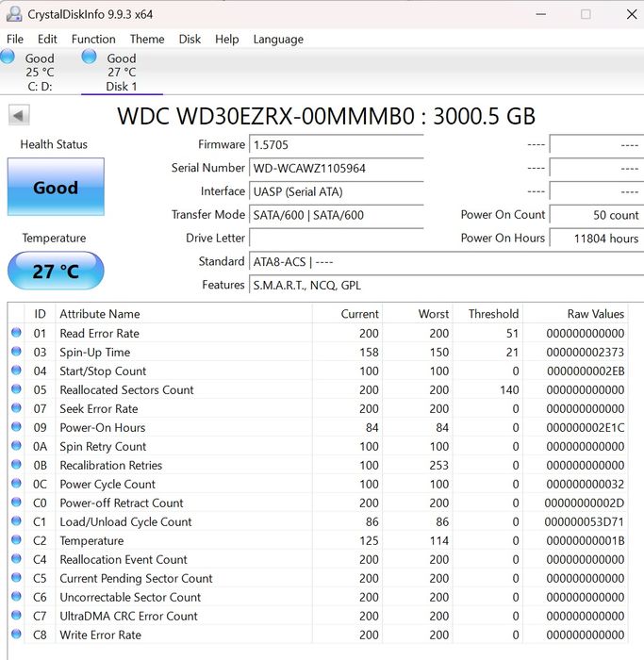The width and height of the screenshot is (644, 660).
Task: Click the Raw Values column header
Action: click(575, 314)
